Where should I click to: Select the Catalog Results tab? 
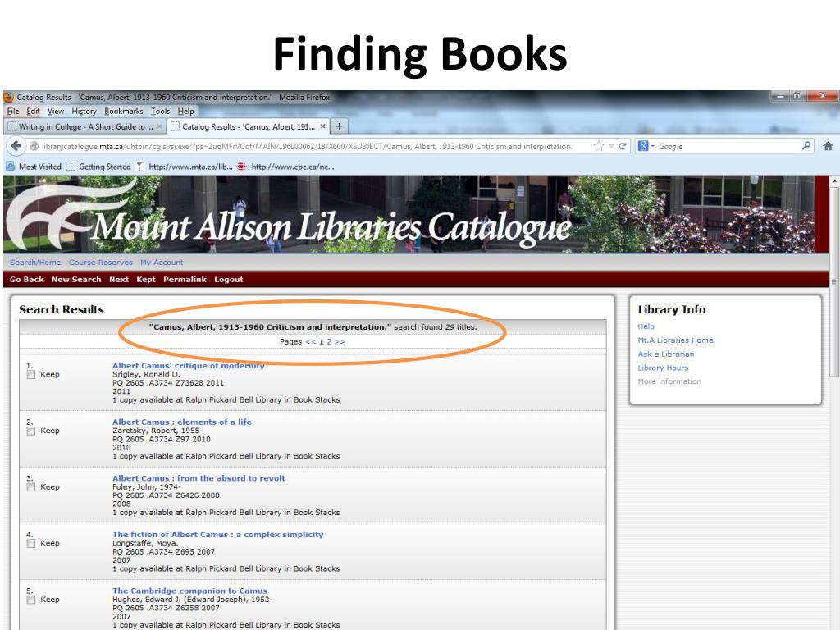[248, 126]
